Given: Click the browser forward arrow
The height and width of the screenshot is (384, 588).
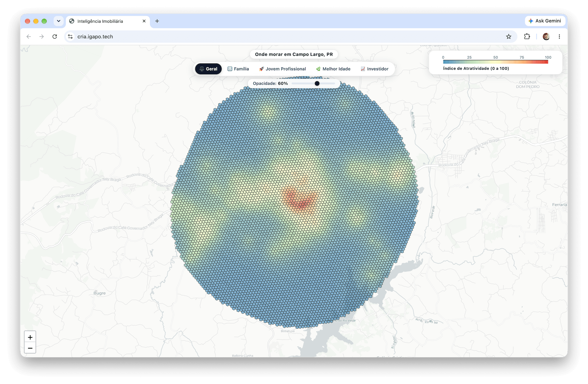Looking at the screenshot, I should [42, 36].
